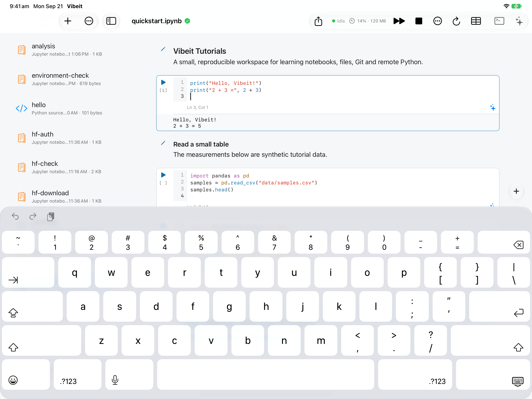Tap the green saved checkmark badge

(187, 21)
